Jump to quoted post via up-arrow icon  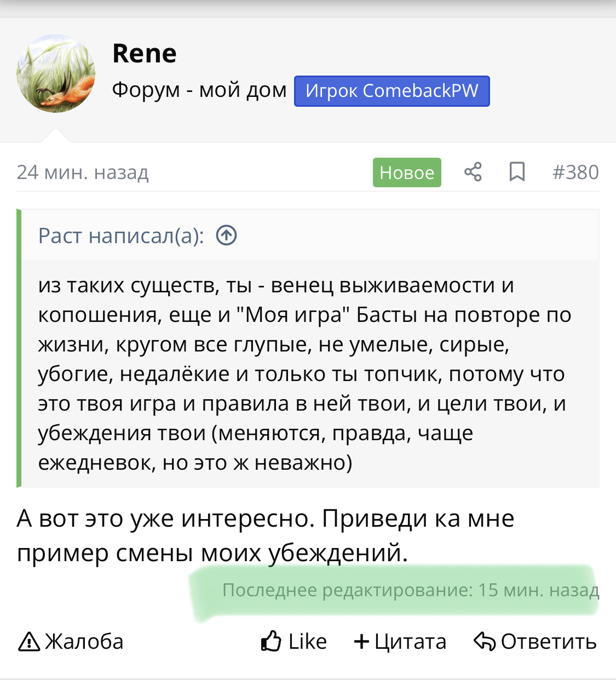click(x=227, y=235)
